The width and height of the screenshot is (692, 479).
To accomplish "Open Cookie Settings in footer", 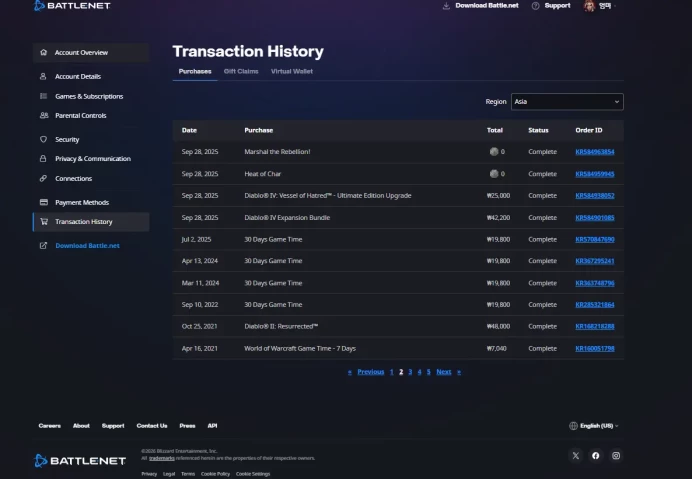I will click(x=253, y=474).
